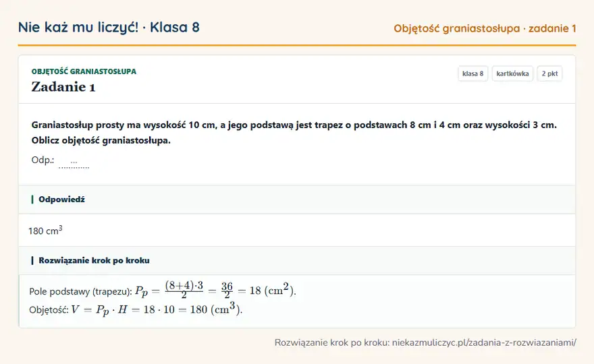Click the base area formula Pp

[x=215, y=290]
